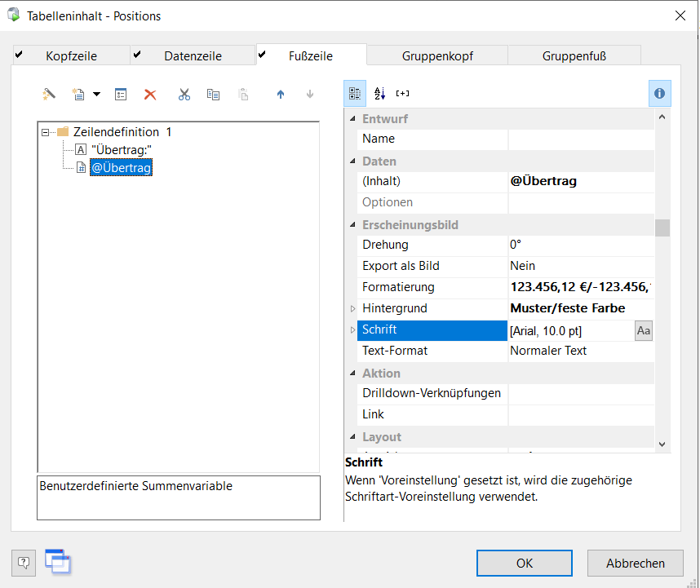Switch property grid to categorized view
The image size is (700, 588).
point(355,93)
